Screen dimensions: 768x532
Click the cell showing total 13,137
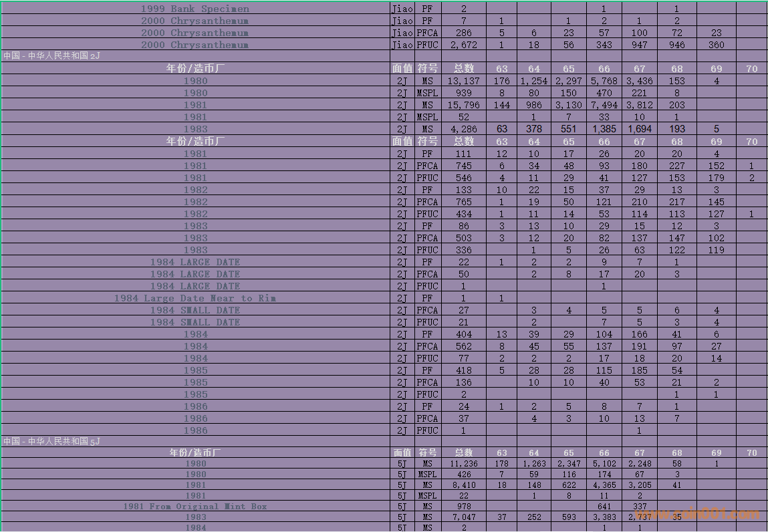pos(463,81)
